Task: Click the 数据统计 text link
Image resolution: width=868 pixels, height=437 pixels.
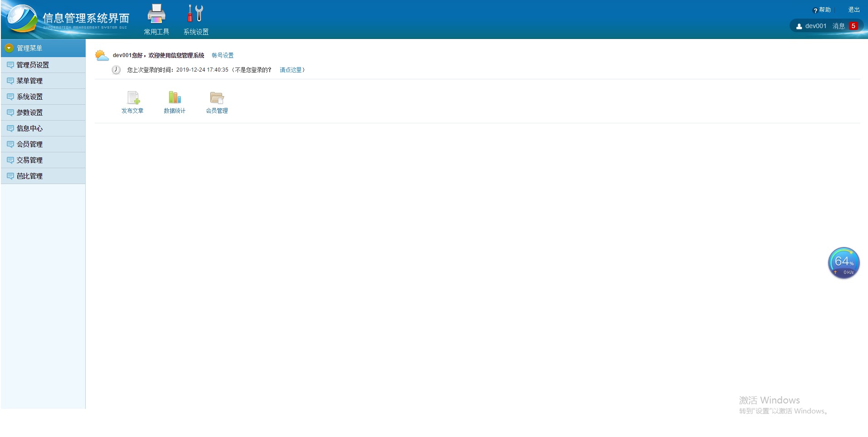Action: tap(175, 111)
